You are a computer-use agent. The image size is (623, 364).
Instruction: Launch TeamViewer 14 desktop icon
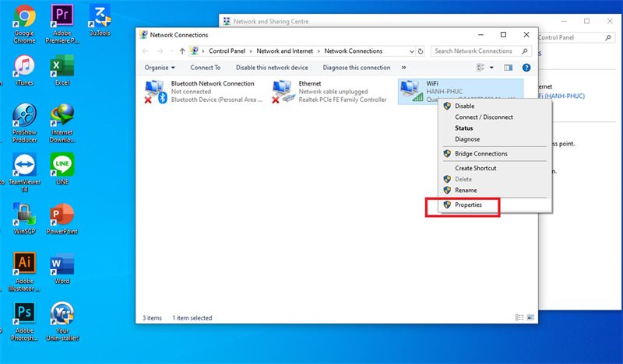coord(24,173)
